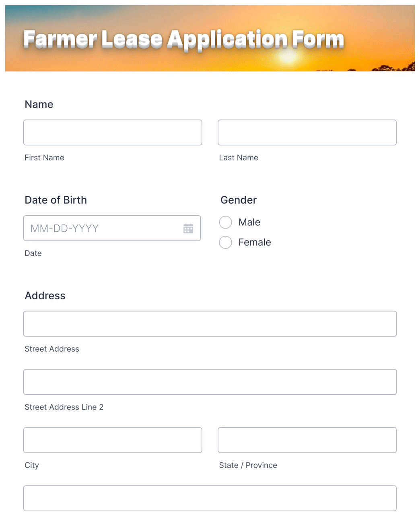Image resolution: width=420 pixels, height=517 pixels.
Task: Click the Gender section heading
Action: tap(239, 200)
